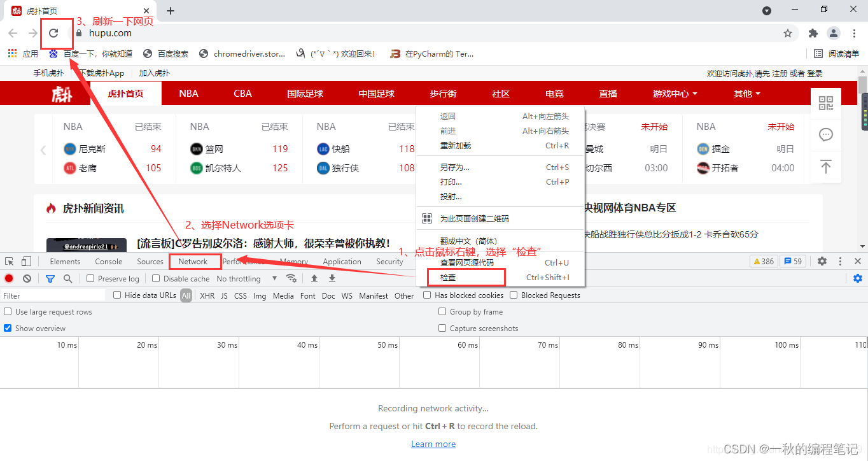
Task: Click the feedback chat bubble icon on the page
Action: point(826,134)
